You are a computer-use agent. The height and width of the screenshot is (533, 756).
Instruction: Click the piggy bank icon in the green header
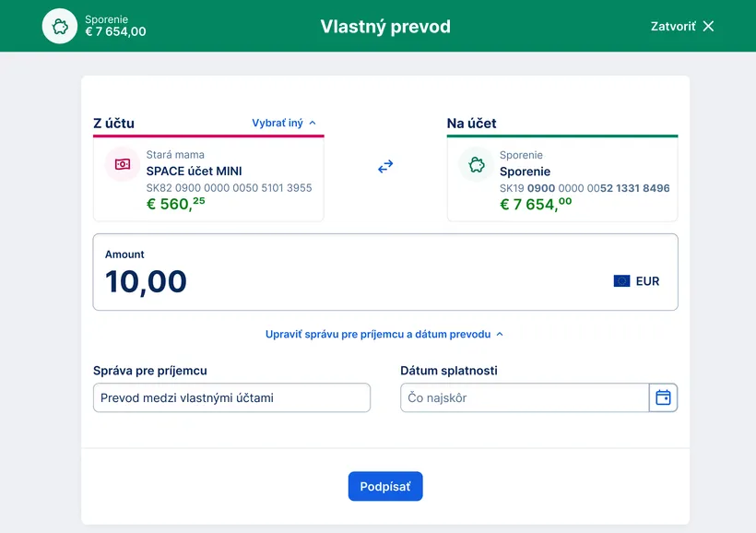pos(59,26)
